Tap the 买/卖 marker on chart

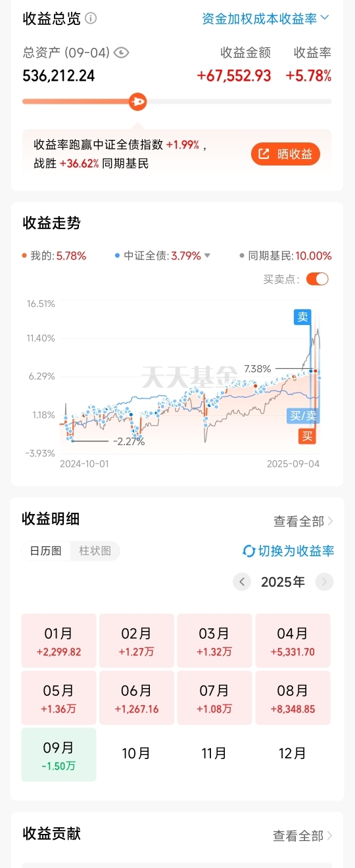pos(303,415)
